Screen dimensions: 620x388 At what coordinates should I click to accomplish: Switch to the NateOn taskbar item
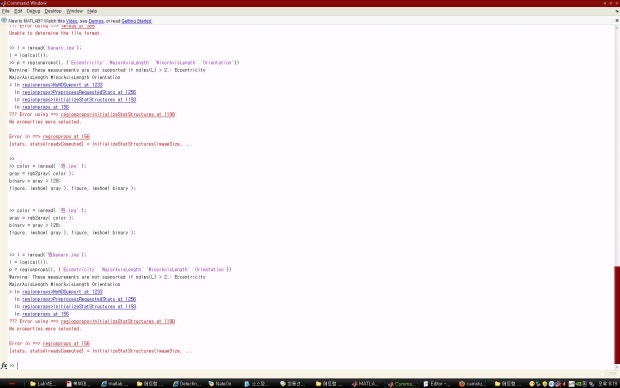coord(220,384)
